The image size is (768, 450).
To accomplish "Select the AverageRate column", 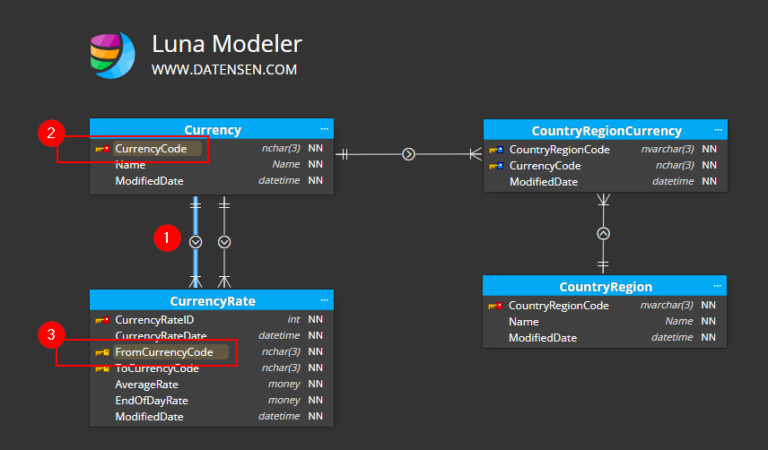I will (x=212, y=385).
